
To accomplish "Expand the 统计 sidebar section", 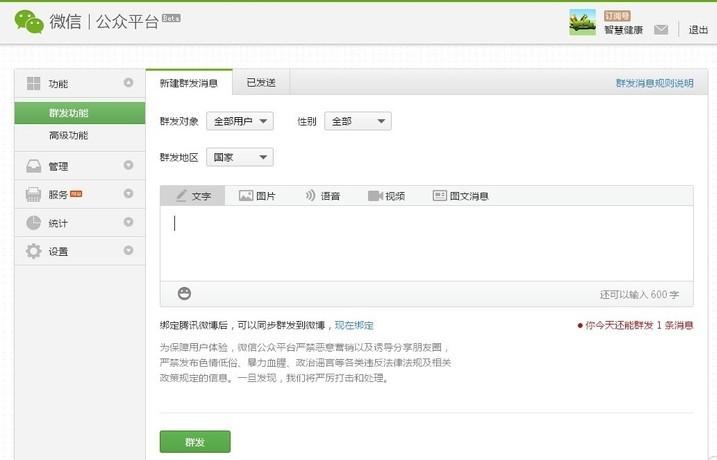I will pos(128,223).
